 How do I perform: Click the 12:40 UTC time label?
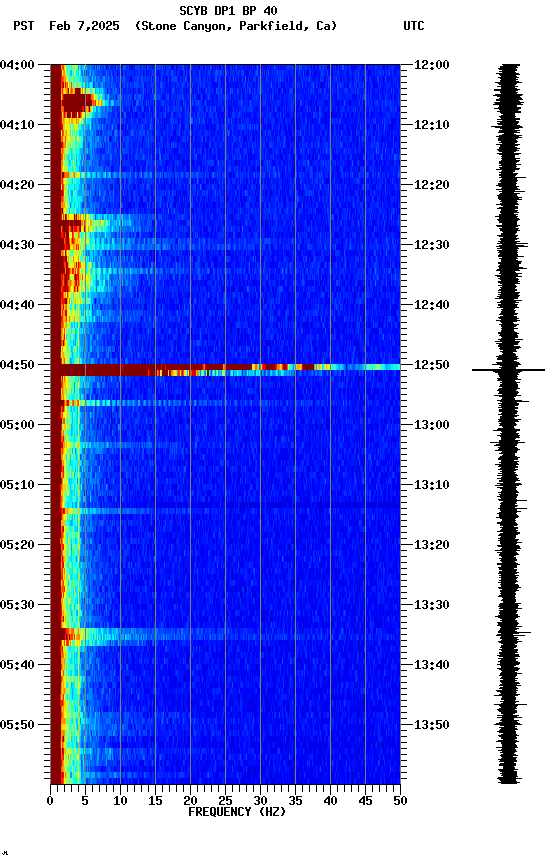click(432, 305)
